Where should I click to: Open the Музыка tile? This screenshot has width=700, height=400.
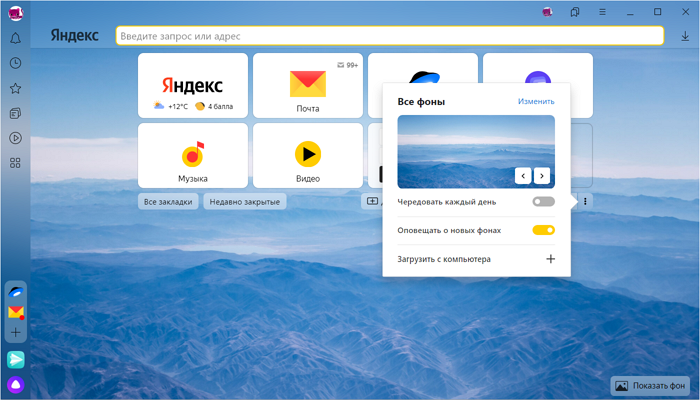[x=193, y=156]
